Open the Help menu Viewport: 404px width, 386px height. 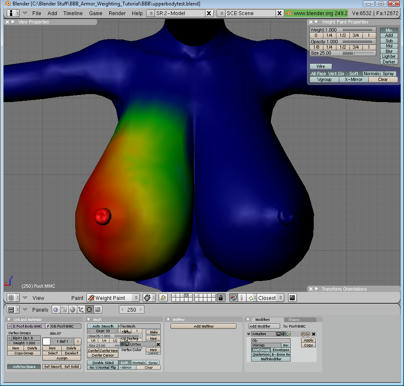[137, 13]
